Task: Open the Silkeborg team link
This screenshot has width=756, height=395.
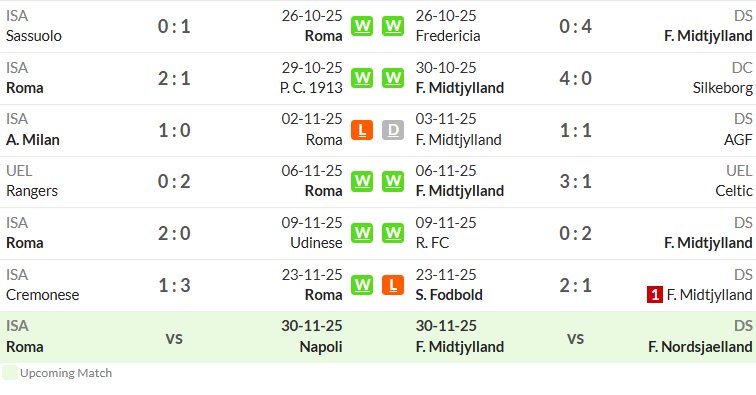Action: [722, 88]
